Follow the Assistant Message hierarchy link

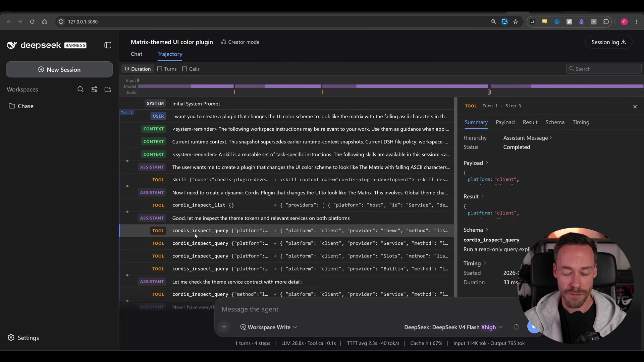click(527, 138)
